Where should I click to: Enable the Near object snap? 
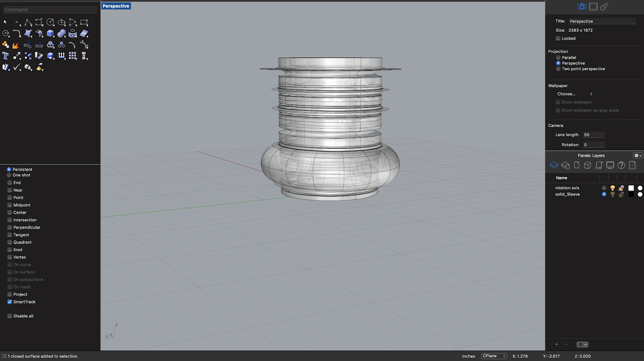[10, 190]
